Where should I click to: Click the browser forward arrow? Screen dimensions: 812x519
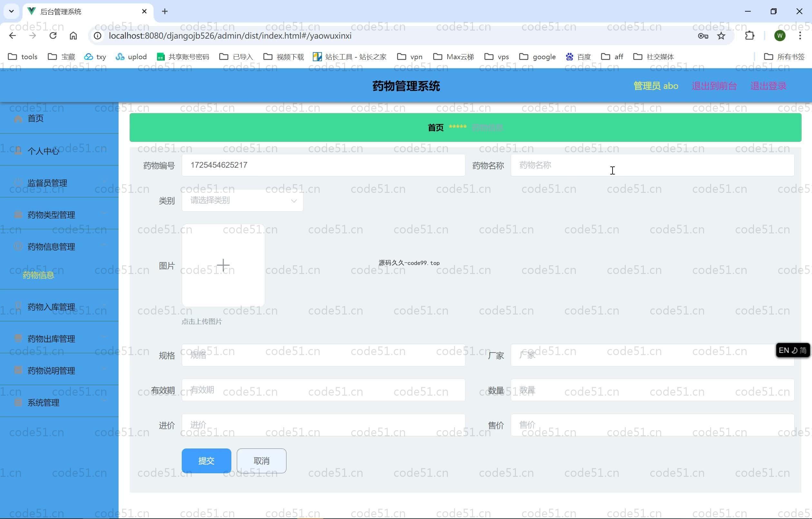(x=33, y=36)
